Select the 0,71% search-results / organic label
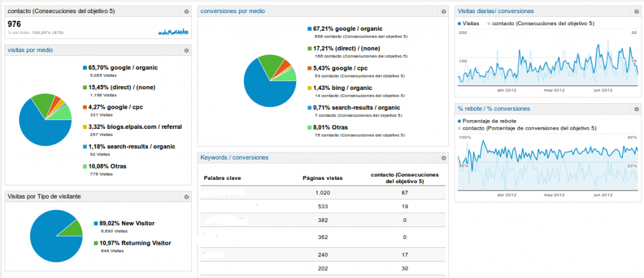This screenshot has width=644, height=278. coord(357,108)
